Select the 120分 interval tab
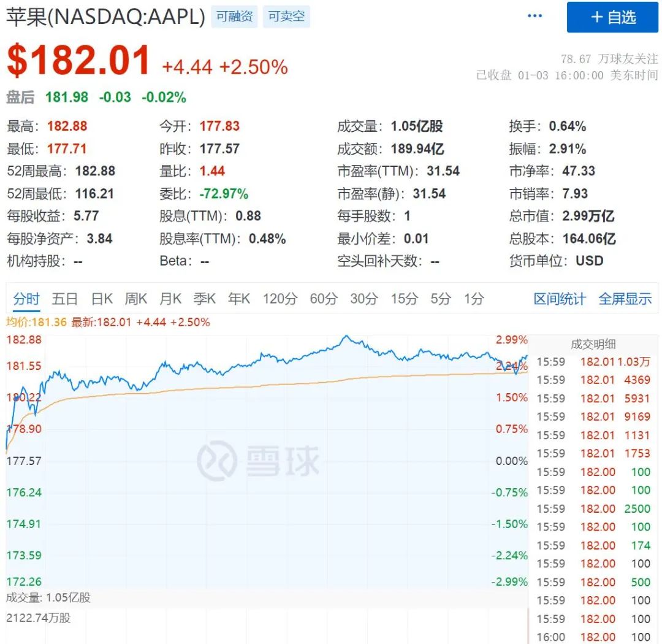The width and height of the screenshot is (662, 644). click(280, 299)
